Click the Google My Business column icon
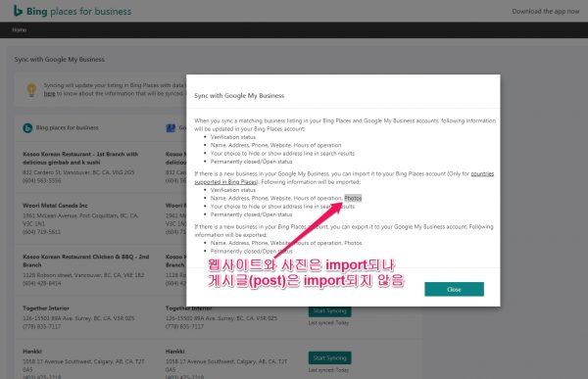Viewport: 588px width, 379px height. point(171,128)
